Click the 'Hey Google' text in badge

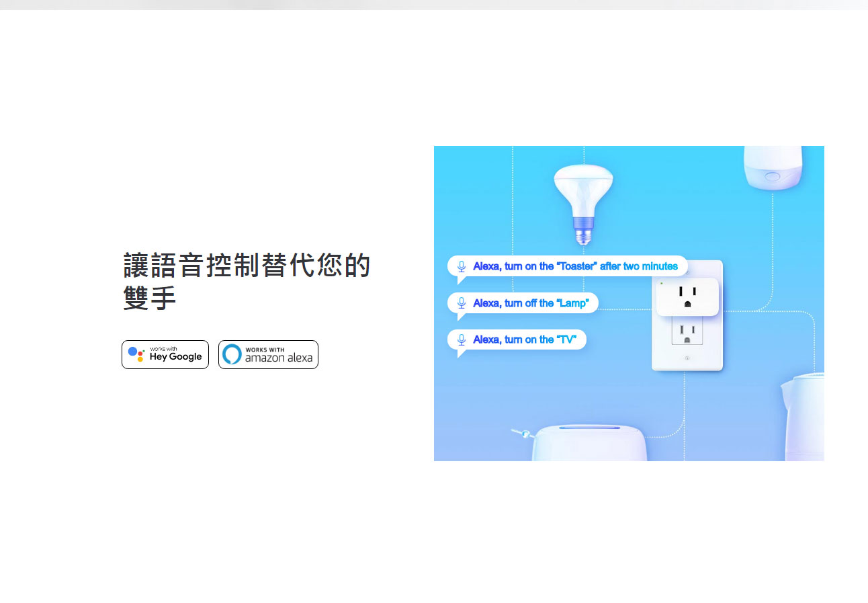[x=176, y=357]
